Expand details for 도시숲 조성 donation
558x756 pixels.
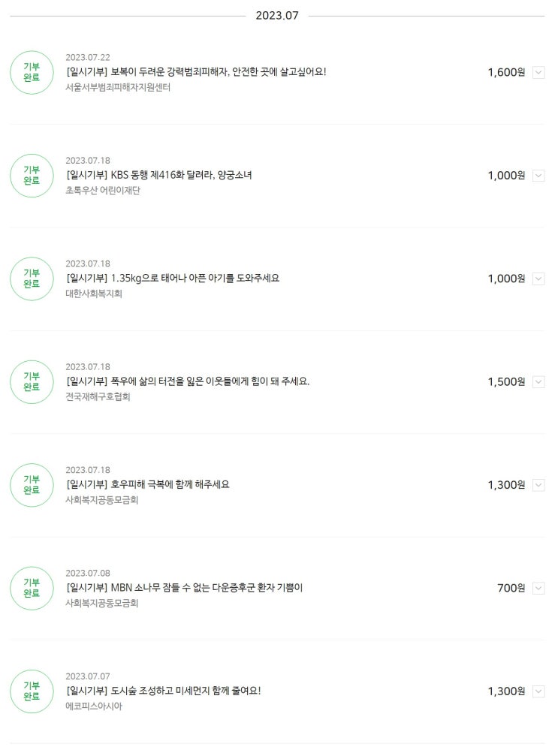[538, 691]
